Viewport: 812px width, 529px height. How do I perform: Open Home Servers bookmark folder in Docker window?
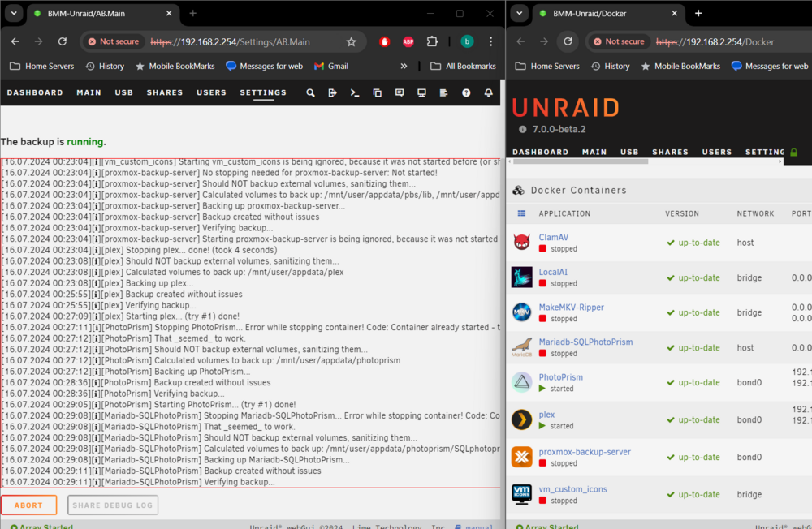(x=547, y=67)
